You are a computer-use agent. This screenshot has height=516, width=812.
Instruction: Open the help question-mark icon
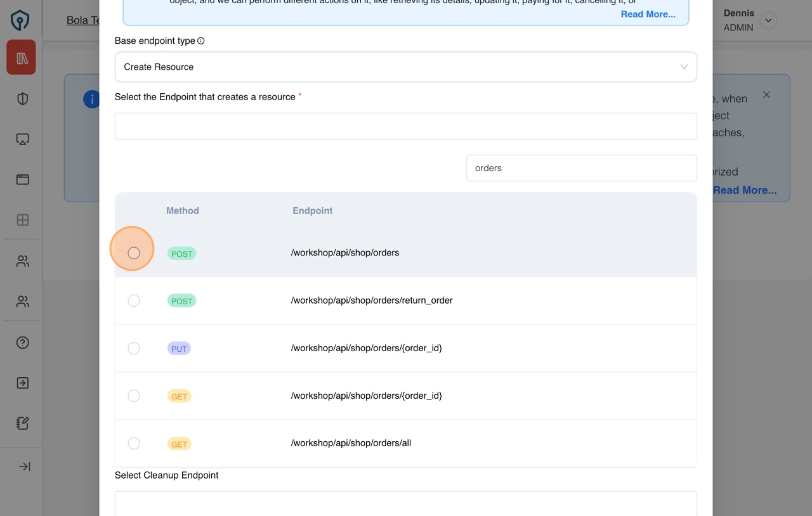point(22,342)
